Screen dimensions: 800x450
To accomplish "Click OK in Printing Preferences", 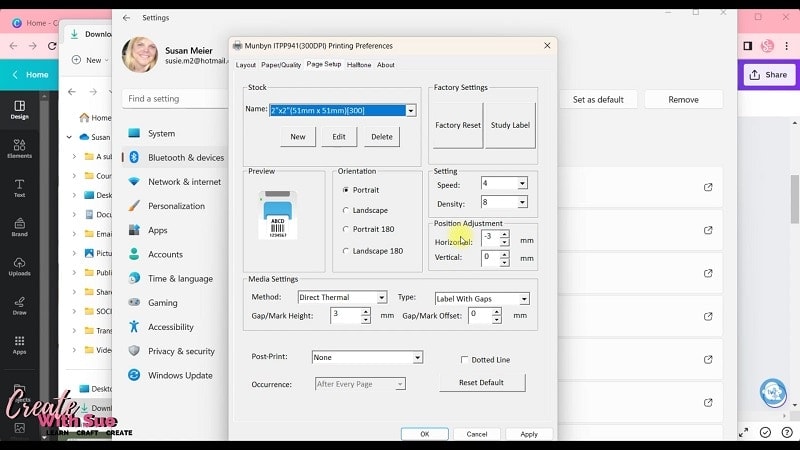I will 424,434.
